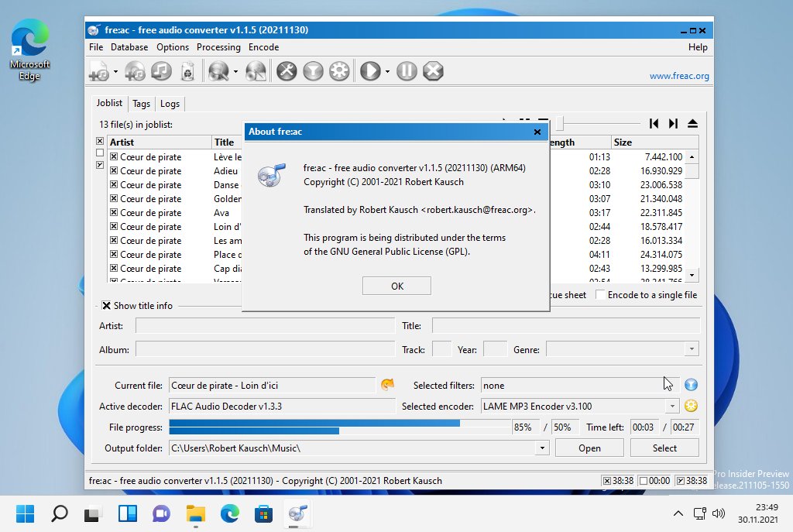Open general settings wrench icon
The width and height of the screenshot is (793, 532).
pyautogui.click(x=287, y=71)
